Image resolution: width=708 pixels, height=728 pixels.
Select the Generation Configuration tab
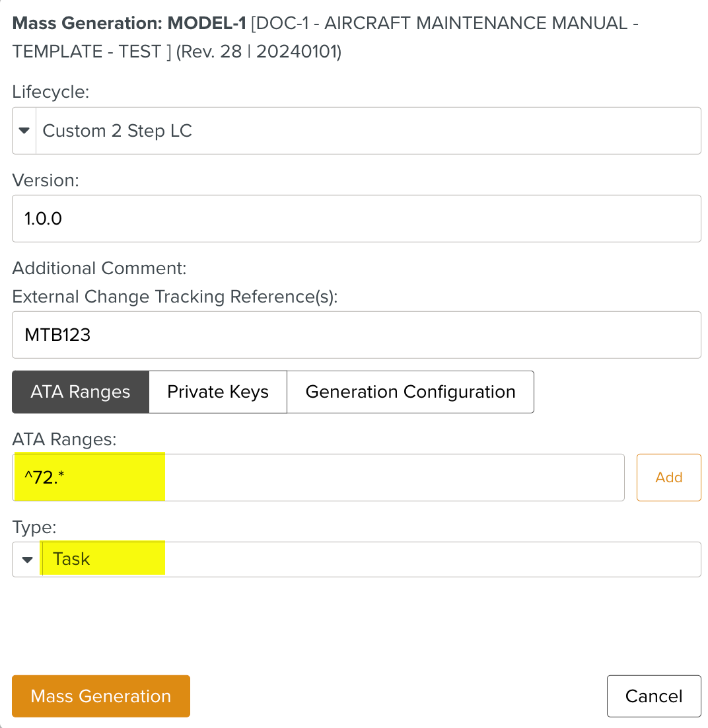pyautogui.click(x=410, y=392)
